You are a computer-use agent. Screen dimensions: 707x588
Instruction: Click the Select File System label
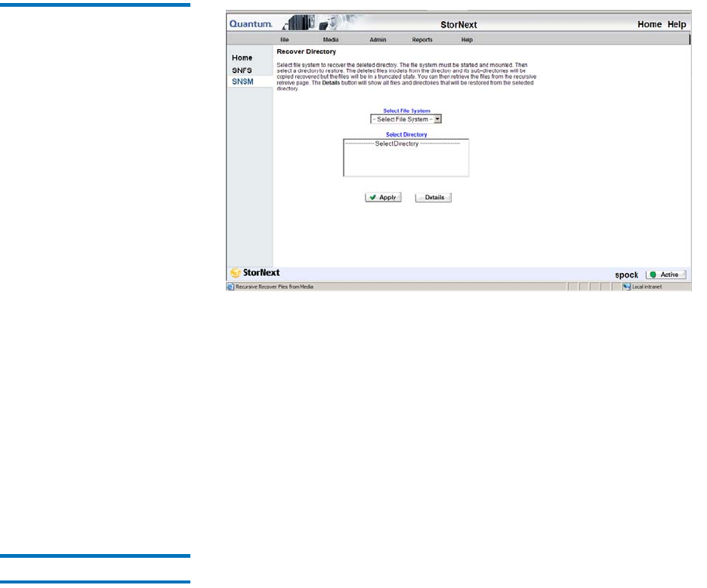pos(406,110)
